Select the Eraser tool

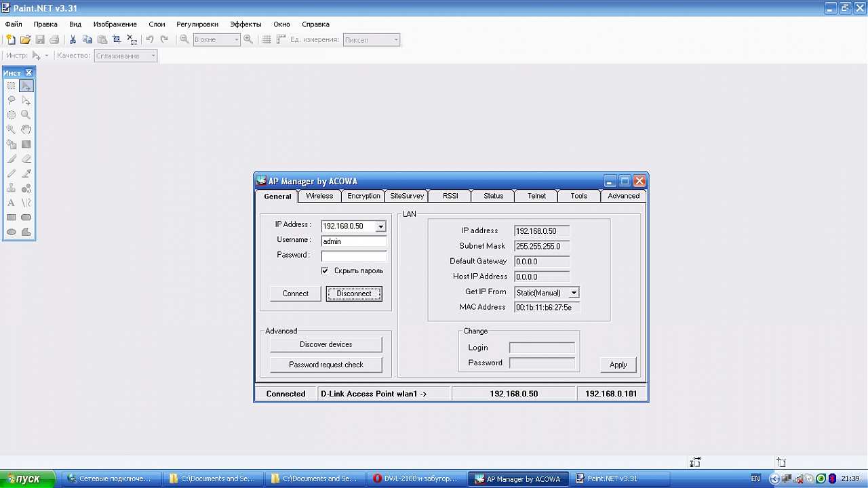(26, 159)
